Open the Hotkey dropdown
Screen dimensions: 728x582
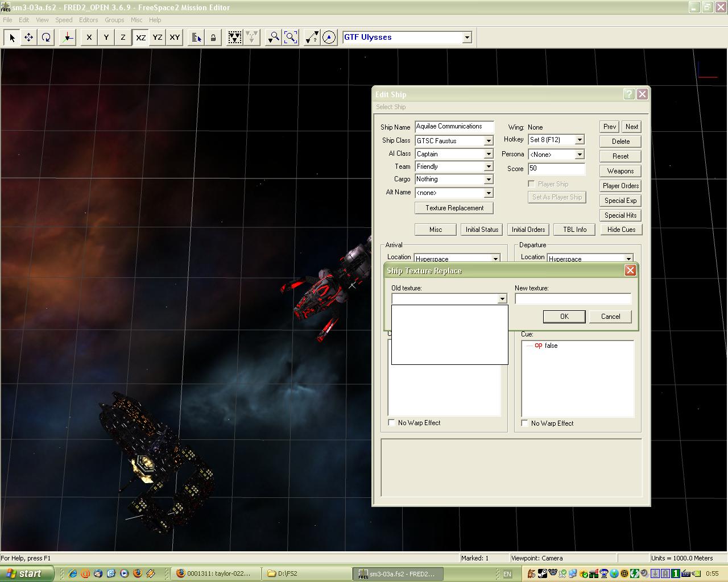coord(580,140)
